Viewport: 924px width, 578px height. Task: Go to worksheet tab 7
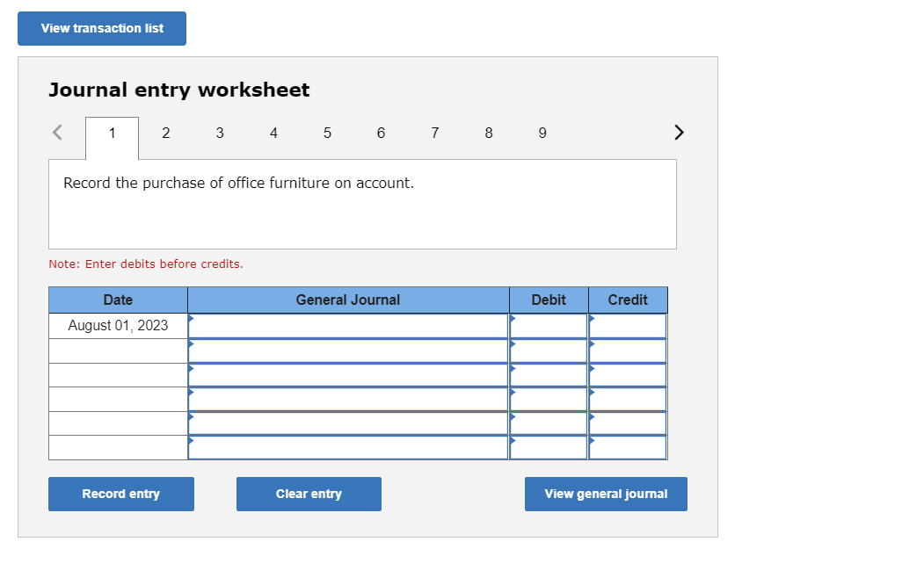point(435,133)
